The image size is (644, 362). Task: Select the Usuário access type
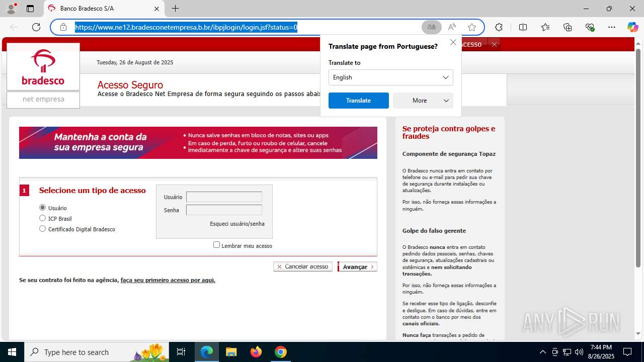pos(42,208)
